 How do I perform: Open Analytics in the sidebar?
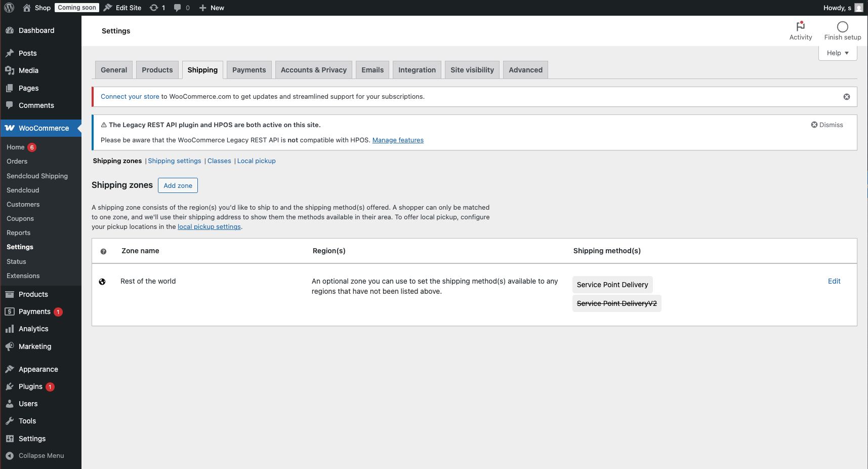[33, 329]
